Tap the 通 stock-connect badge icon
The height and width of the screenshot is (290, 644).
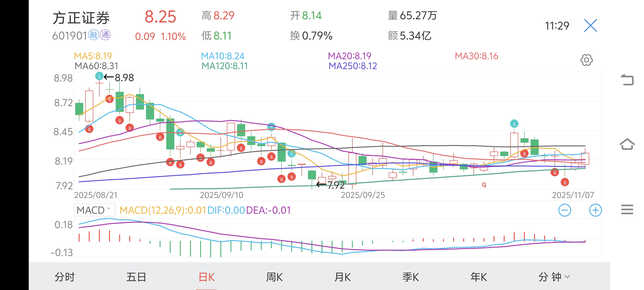105,35
